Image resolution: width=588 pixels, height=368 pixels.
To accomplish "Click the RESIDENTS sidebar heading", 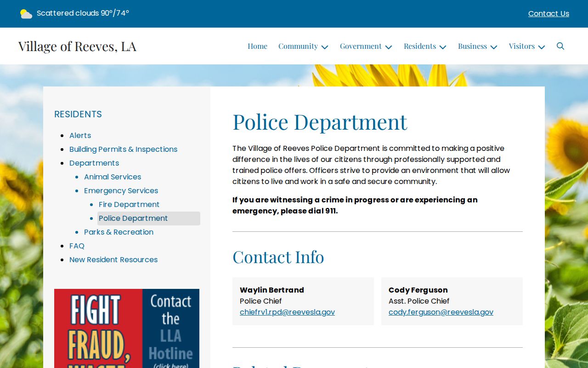I will click(x=78, y=114).
